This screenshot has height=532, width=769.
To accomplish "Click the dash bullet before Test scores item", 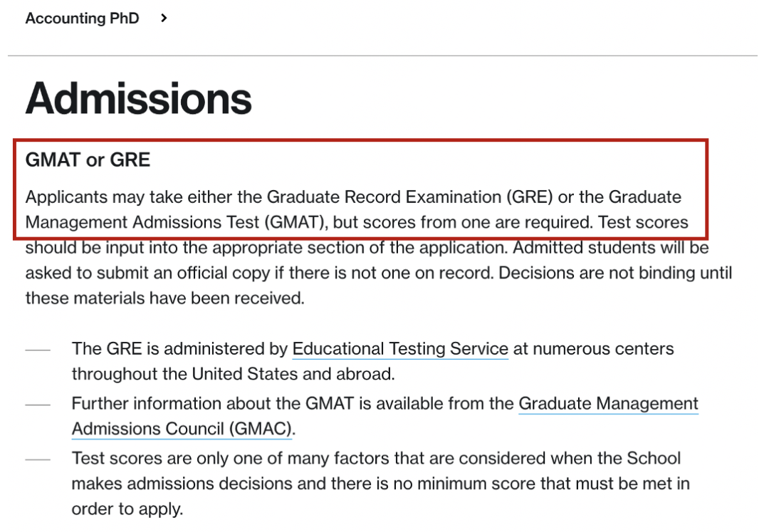I will click(x=38, y=460).
